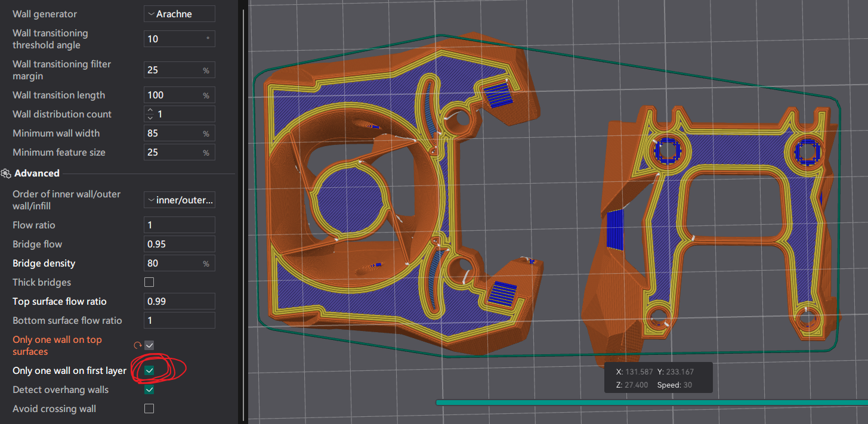The width and height of the screenshot is (868, 424).
Task: Click the gear icon beside the Advanced heading
Action: point(5,173)
